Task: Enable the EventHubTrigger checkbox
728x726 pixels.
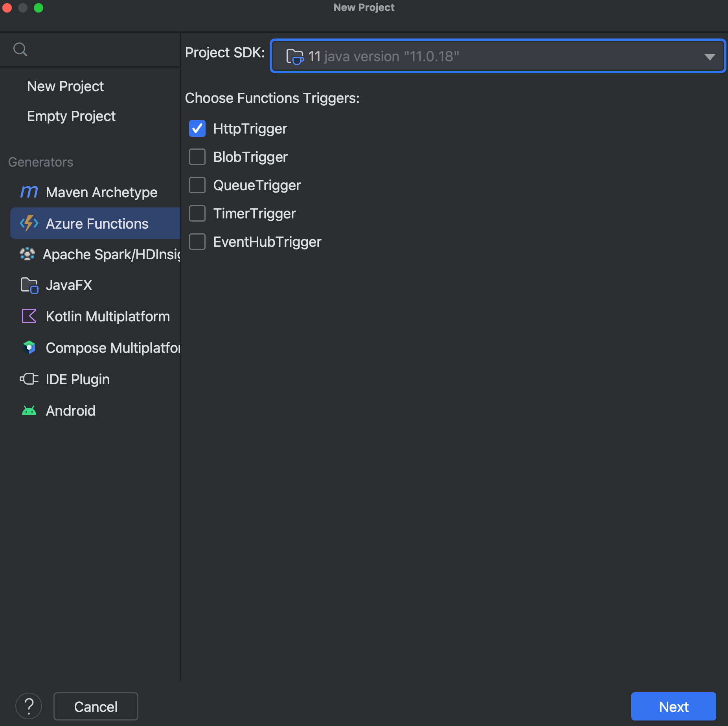Action: [x=197, y=242]
